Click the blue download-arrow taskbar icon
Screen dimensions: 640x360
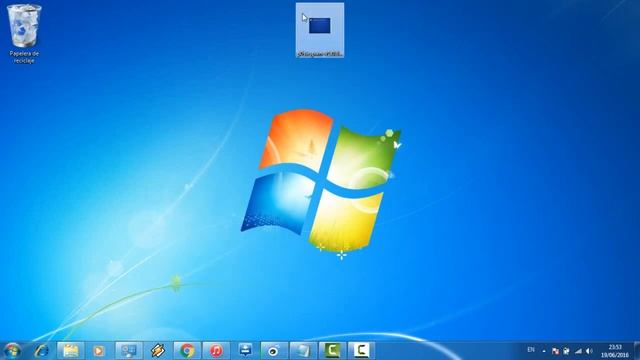245,351
